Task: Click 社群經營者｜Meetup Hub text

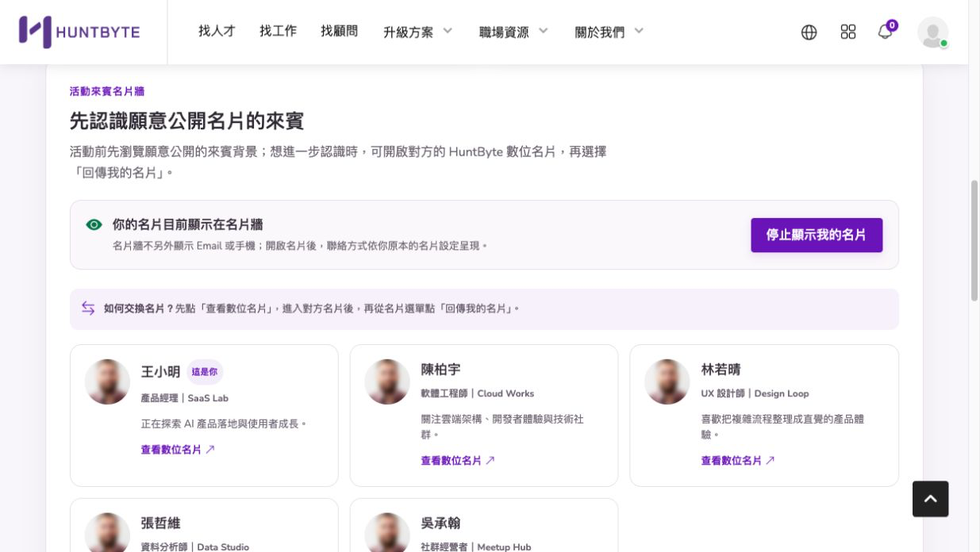Action: (x=476, y=546)
